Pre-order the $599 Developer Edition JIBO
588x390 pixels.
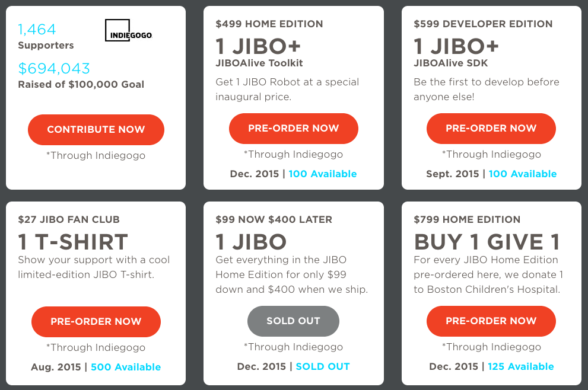(x=491, y=129)
